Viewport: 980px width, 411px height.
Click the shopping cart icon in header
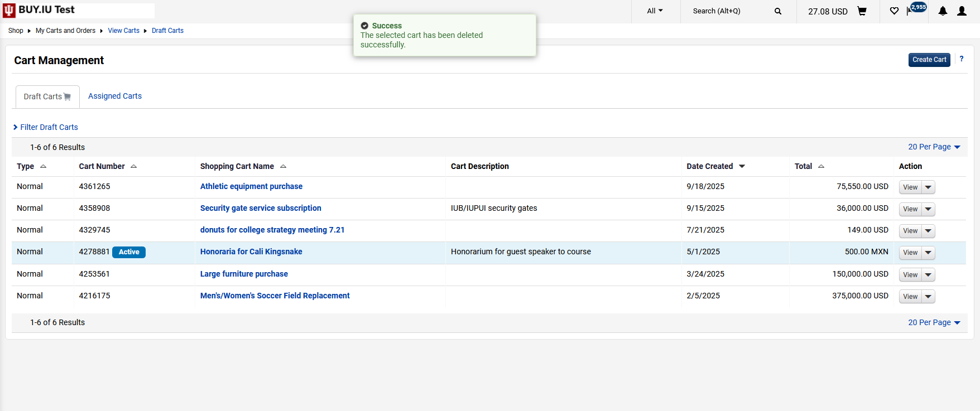click(x=862, y=11)
